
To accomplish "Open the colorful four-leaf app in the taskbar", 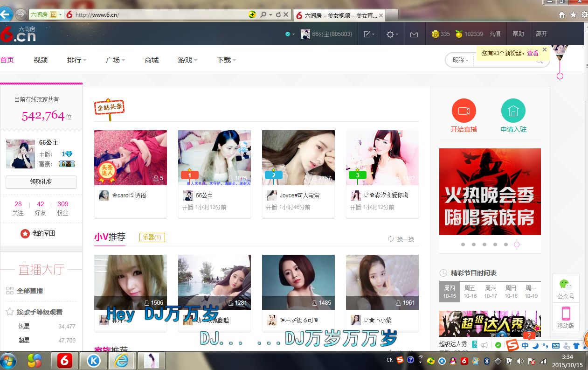I will click(x=35, y=361).
